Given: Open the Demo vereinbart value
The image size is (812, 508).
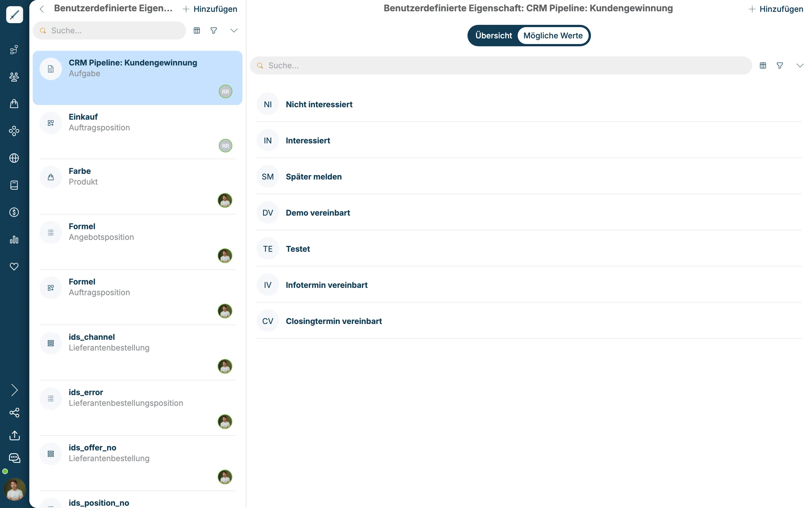Looking at the screenshot, I should pyautogui.click(x=529, y=213).
